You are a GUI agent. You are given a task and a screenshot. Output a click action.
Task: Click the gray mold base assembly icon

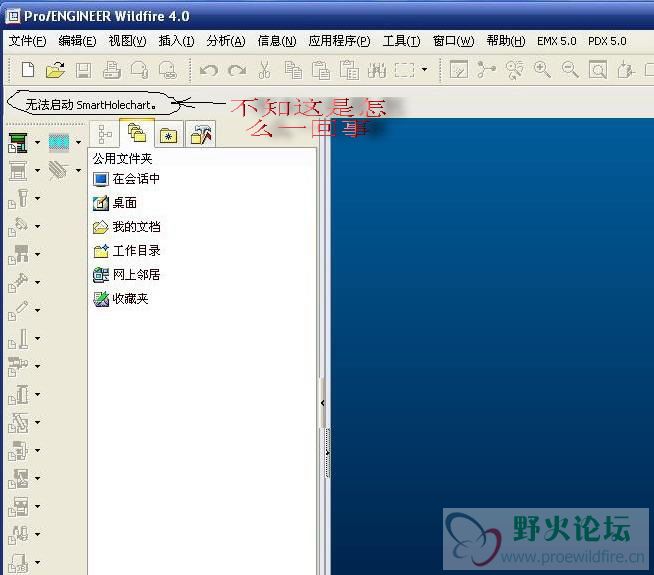18,171
